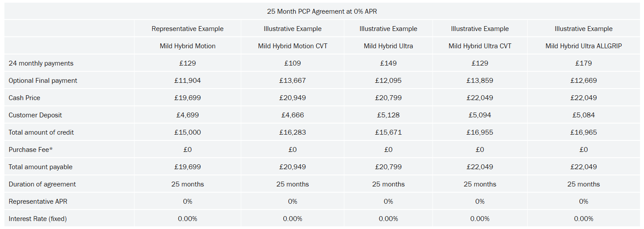This screenshot has width=644, height=229.
Task: Select the Optional Final payment row label
Action: (x=43, y=81)
